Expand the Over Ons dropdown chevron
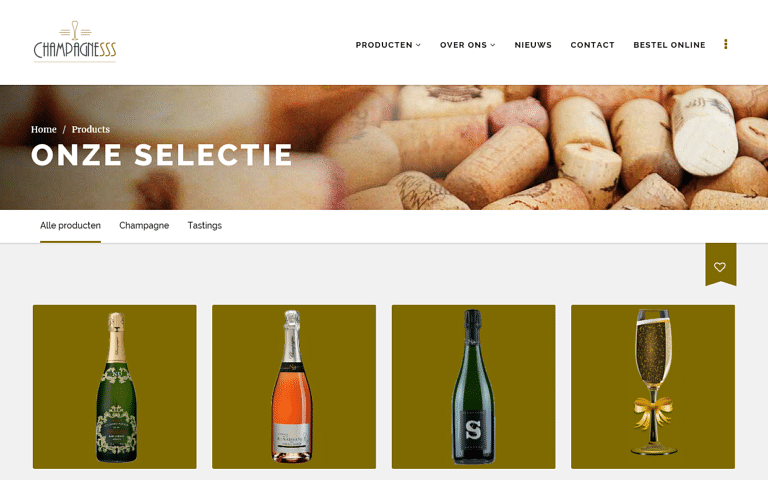 [x=493, y=45]
